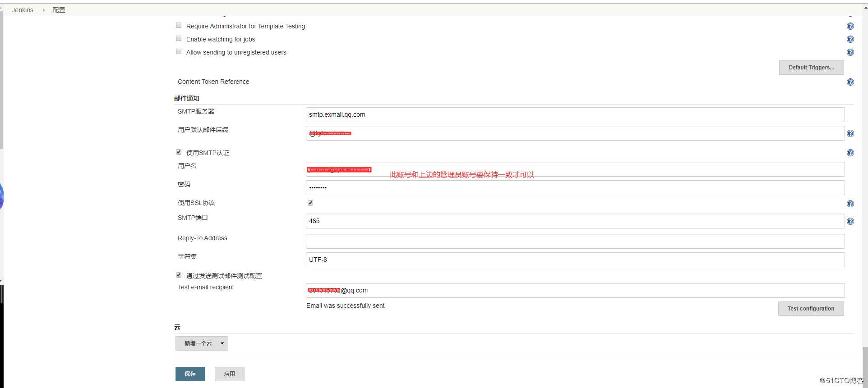Open help icon for 用户默认邮件后缀
This screenshot has width=868, height=388.
tap(850, 133)
